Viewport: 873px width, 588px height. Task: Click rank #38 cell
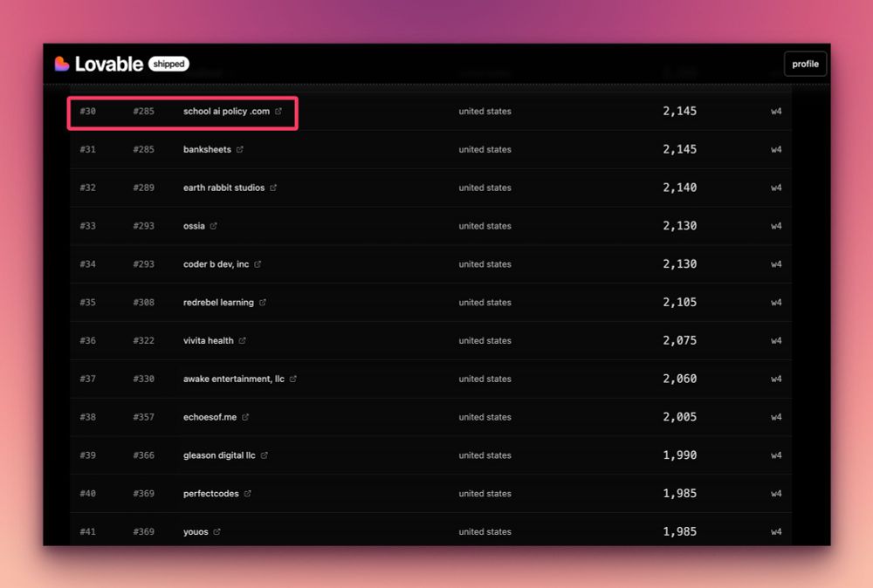[x=87, y=417]
